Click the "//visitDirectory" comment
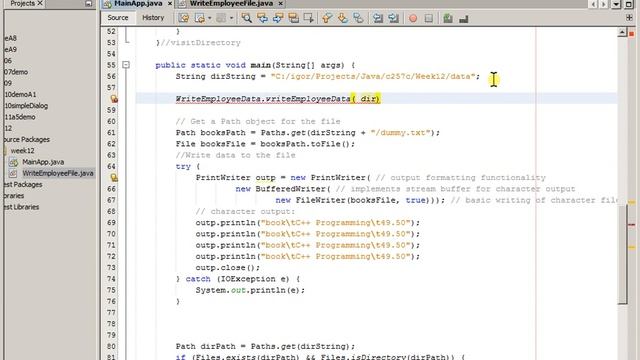The height and width of the screenshot is (360, 640). 200,42
